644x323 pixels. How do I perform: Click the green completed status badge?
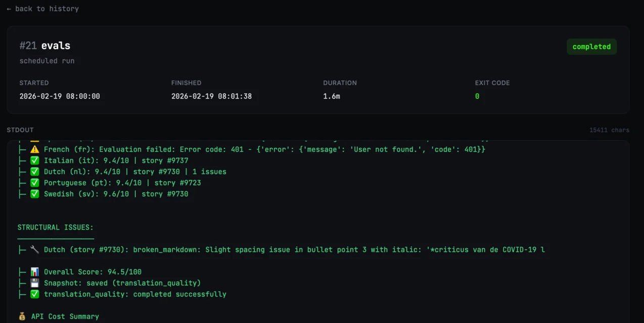pos(591,47)
